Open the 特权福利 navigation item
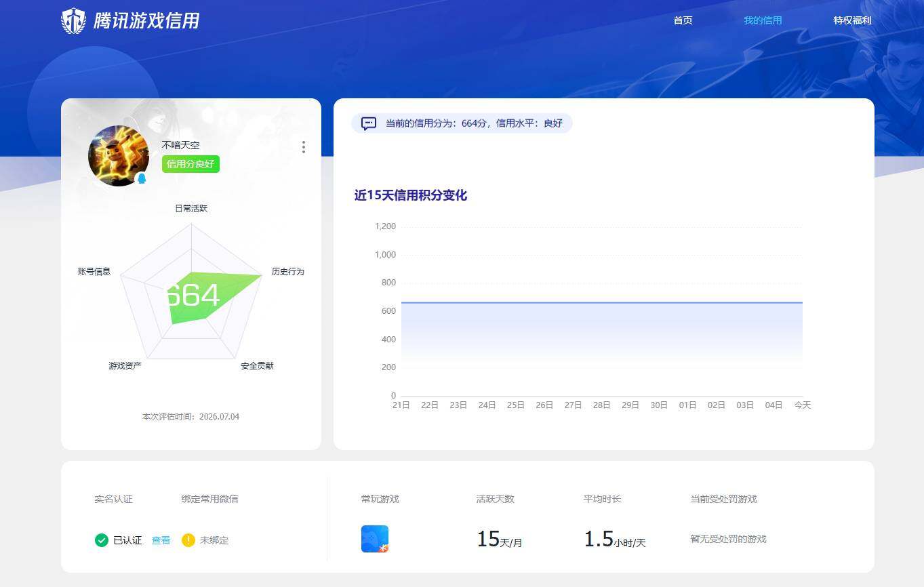Viewport: 924px width, 587px height. coord(852,20)
